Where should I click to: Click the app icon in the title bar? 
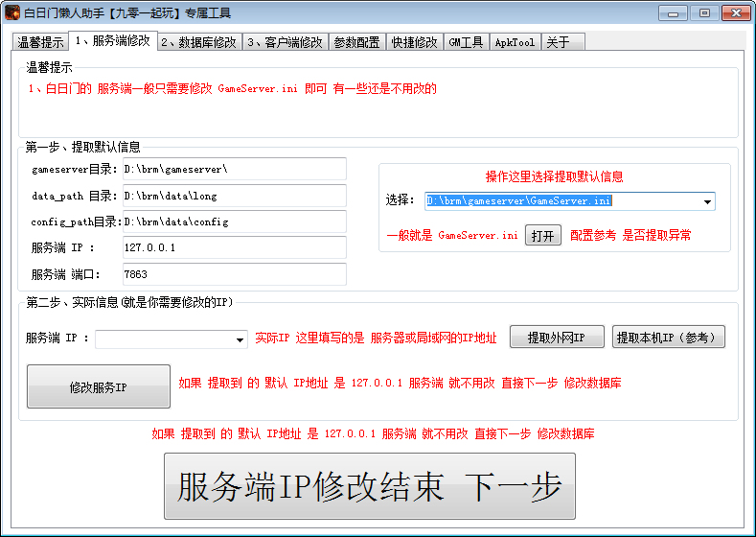[x=12, y=13]
